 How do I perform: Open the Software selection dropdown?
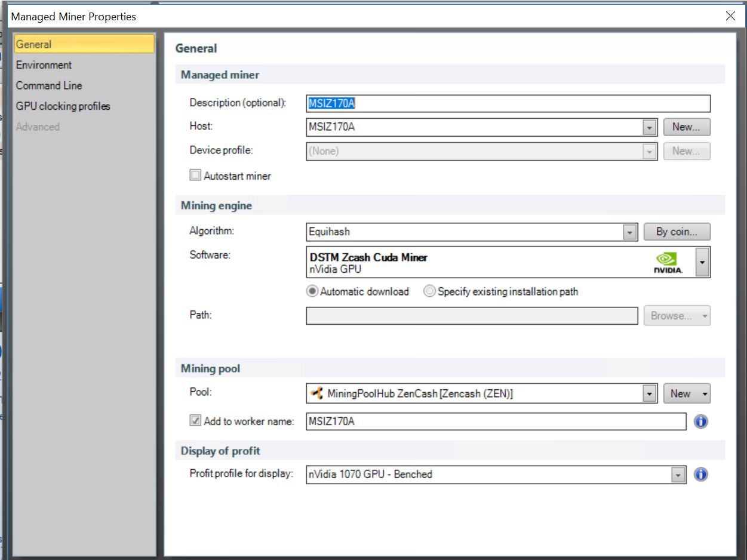tap(703, 263)
